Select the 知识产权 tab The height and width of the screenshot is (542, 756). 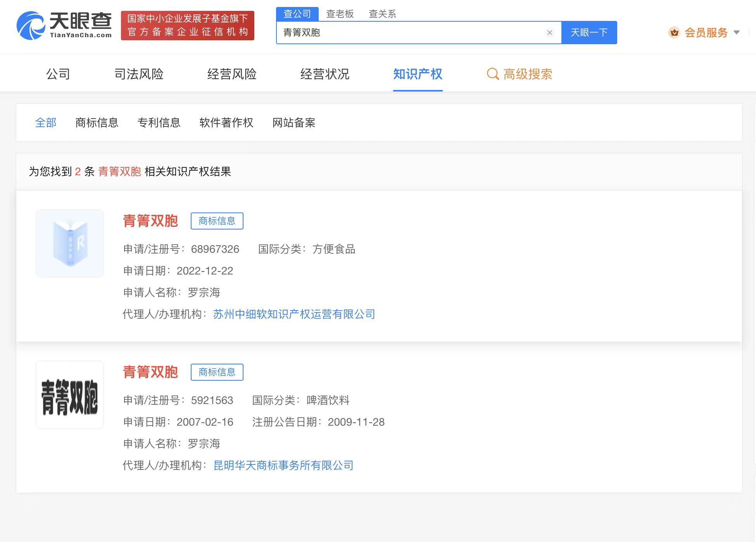pyautogui.click(x=418, y=74)
